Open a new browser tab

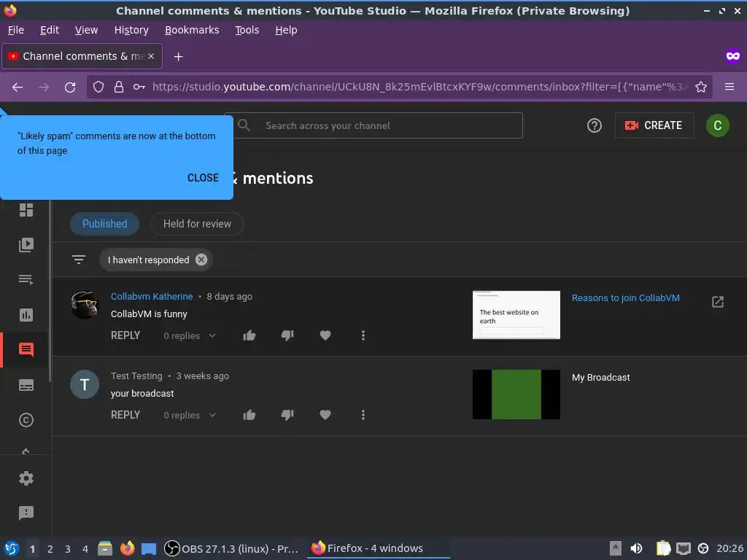click(x=178, y=57)
